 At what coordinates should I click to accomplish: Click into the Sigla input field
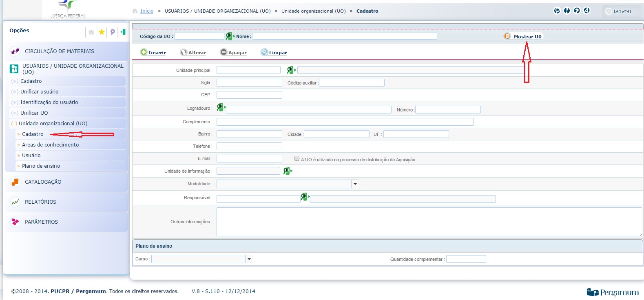pyautogui.click(x=249, y=83)
